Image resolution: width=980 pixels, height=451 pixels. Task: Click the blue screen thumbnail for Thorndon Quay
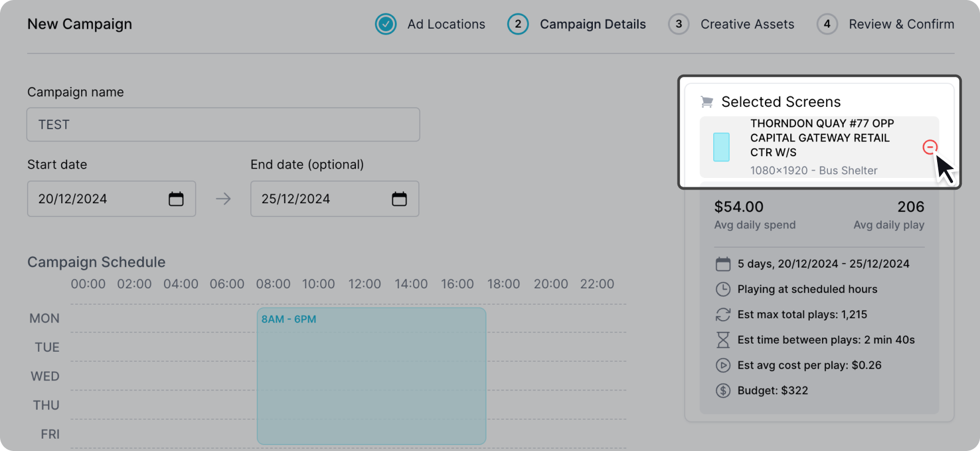(x=721, y=147)
